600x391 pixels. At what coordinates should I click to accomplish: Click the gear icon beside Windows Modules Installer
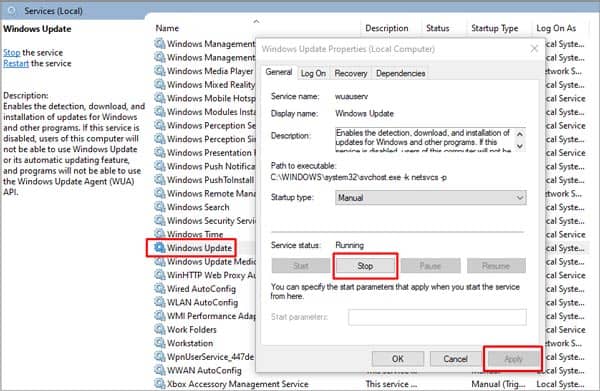pyautogui.click(x=160, y=112)
